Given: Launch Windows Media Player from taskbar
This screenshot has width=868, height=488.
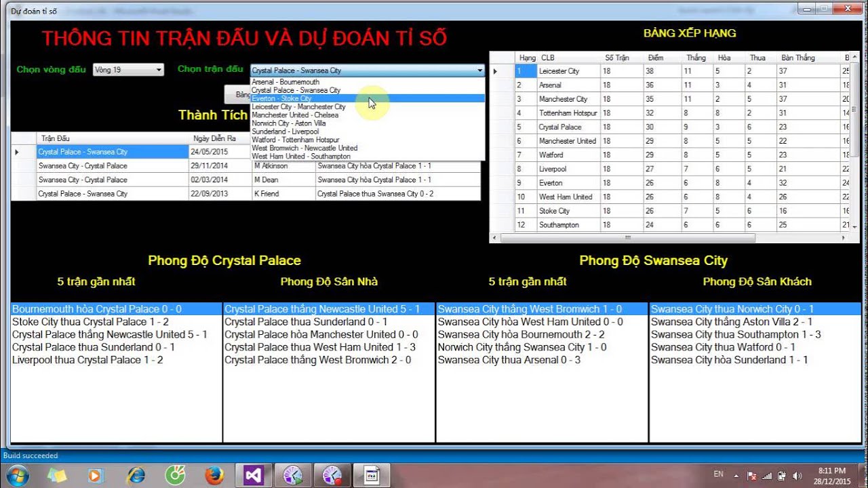Looking at the screenshot, I should pos(96,476).
